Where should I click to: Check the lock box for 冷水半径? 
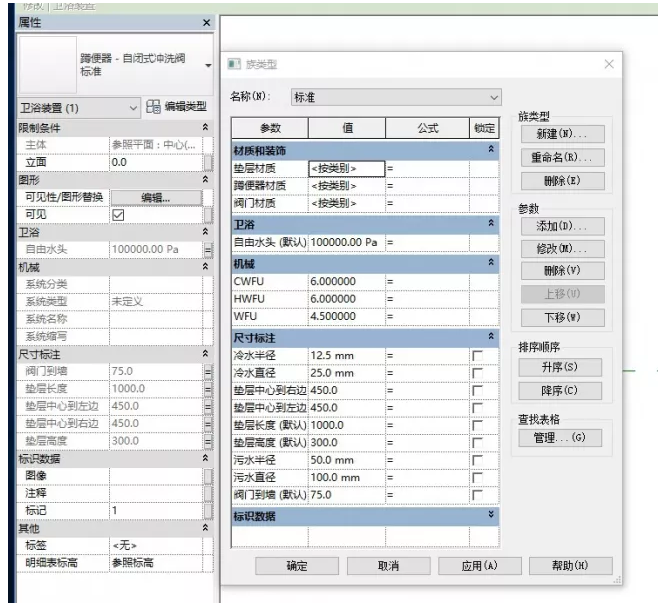point(477,356)
